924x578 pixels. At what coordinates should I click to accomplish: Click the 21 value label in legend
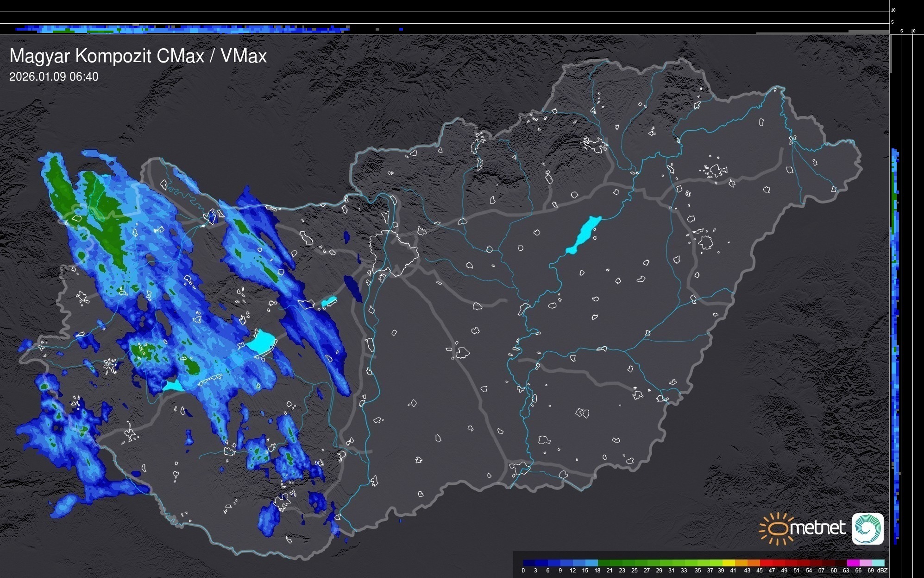tap(609, 571)
